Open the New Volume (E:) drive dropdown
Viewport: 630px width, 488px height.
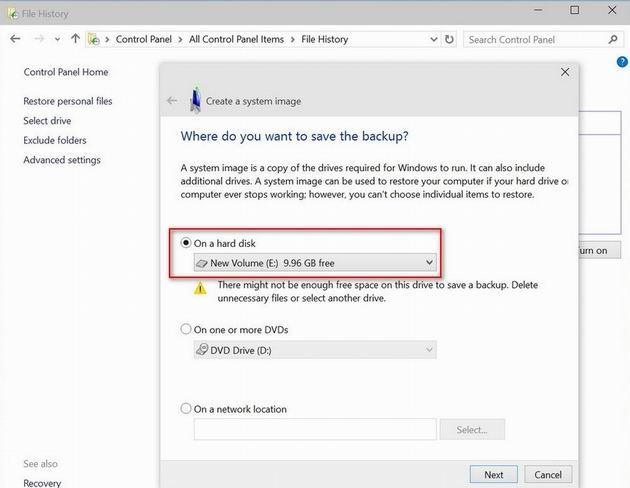(315, 263)
